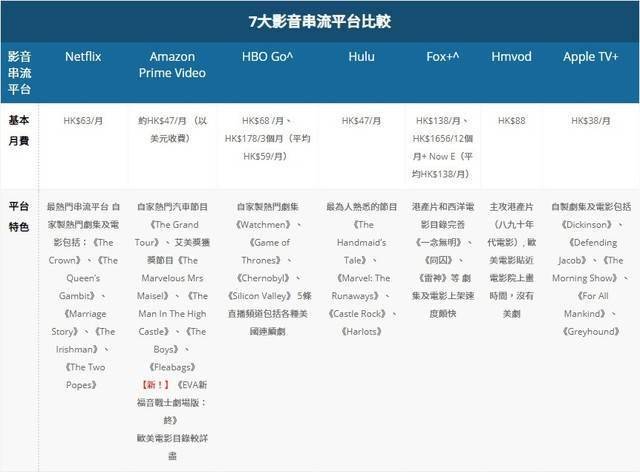Click HBO Go price HK$68/月 cell

(x=267, y=138)
